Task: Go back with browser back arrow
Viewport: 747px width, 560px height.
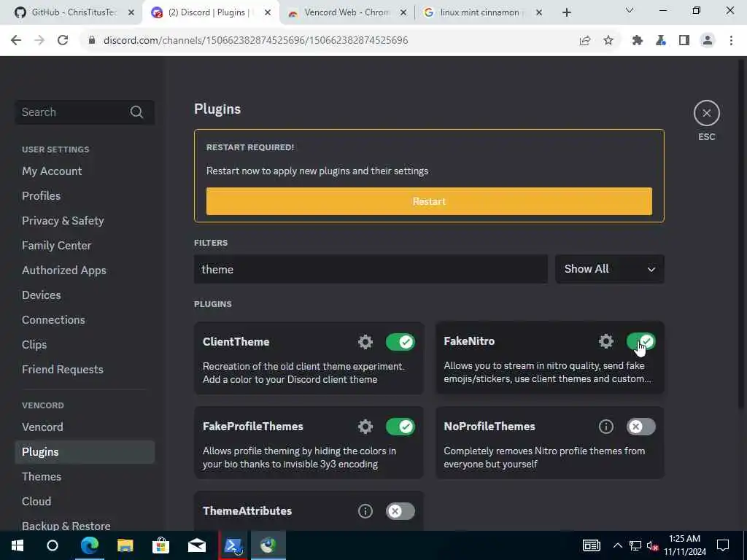Action: [x=16, y=40]
